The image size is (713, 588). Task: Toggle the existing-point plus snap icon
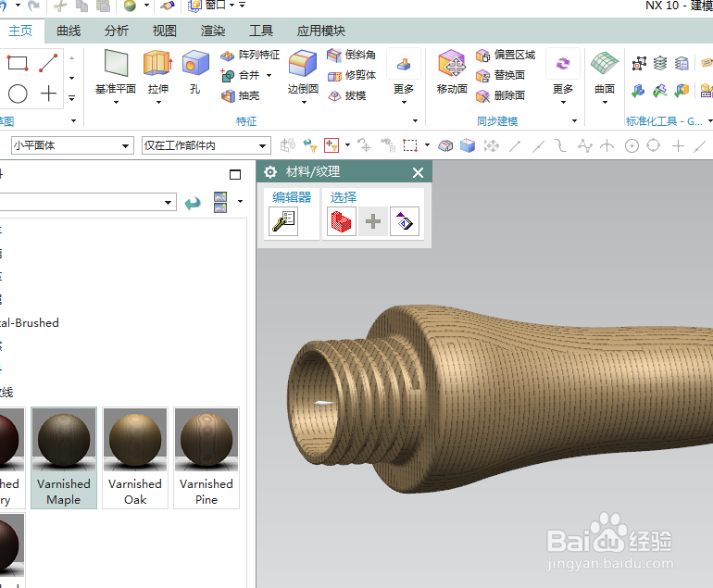(x=678, y=146)
